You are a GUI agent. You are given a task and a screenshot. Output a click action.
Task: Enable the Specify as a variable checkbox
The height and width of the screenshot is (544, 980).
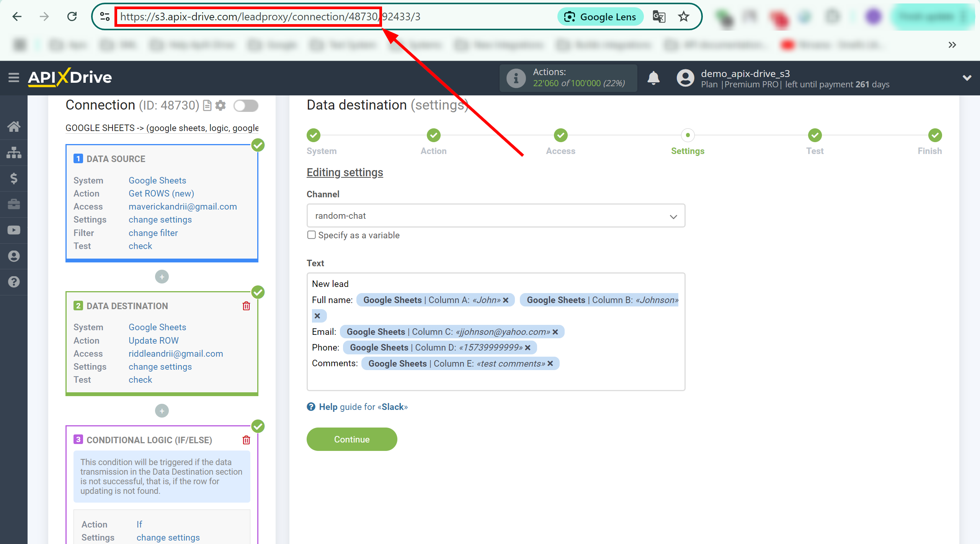pos(310,234)
